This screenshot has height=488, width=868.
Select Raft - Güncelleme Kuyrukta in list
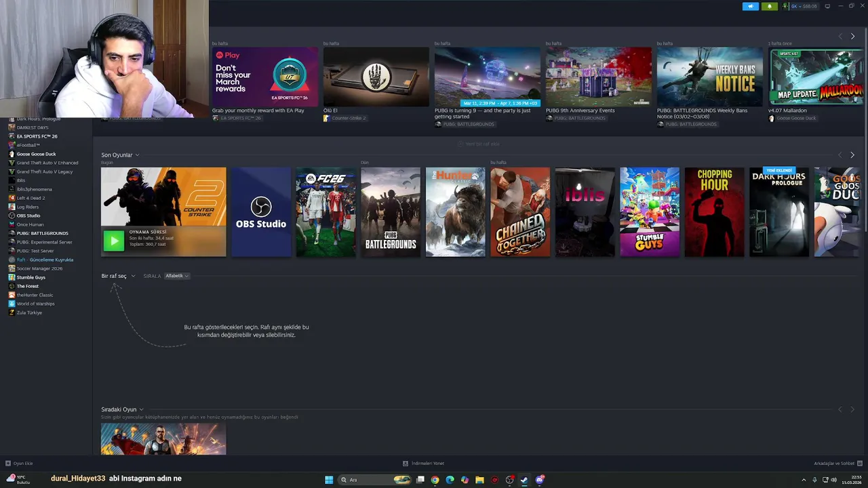point(45,260)
